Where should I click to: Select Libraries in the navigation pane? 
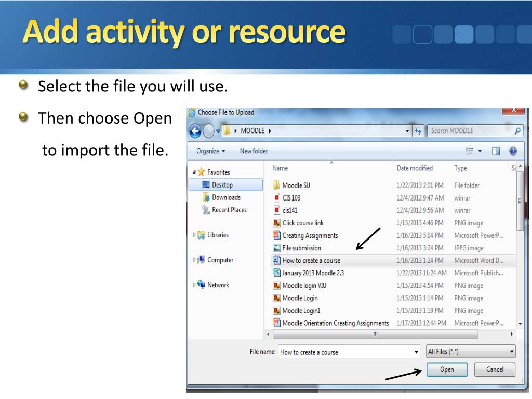point(218,235)
